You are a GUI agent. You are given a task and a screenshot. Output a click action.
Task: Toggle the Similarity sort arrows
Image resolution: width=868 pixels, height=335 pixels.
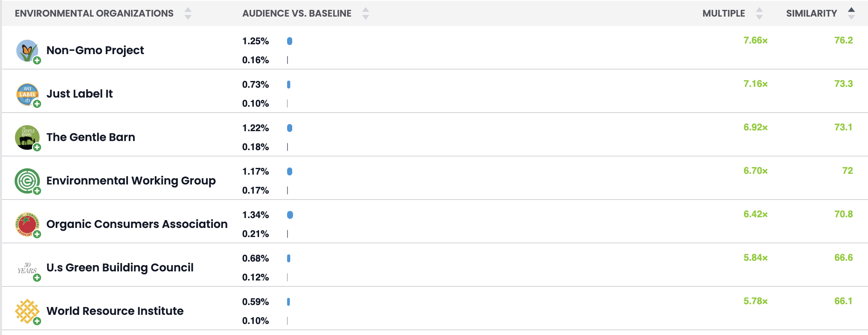point(851,13)
